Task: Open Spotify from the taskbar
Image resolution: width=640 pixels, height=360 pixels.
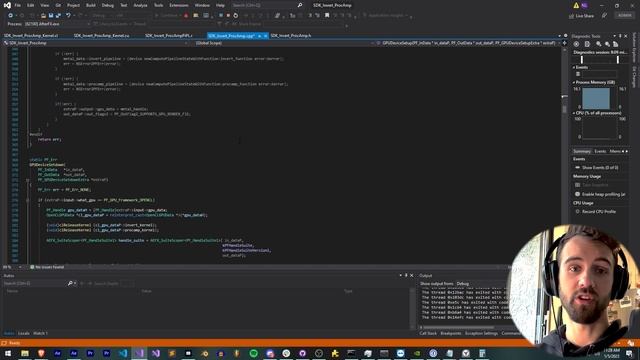Action: pos(253,353)
